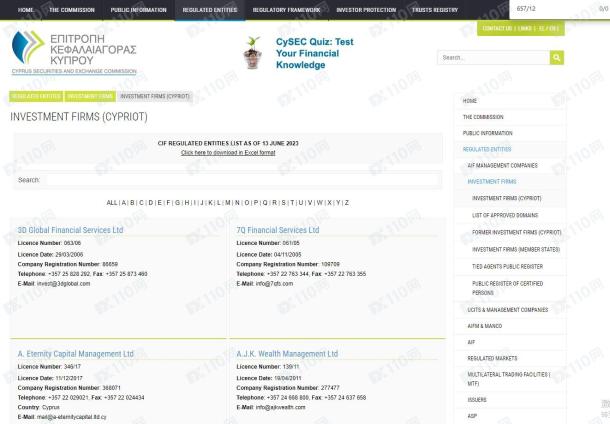Screen dimensions: 610x424
Task: Click the green search magnifier button
Action: (x=557, y=58)
